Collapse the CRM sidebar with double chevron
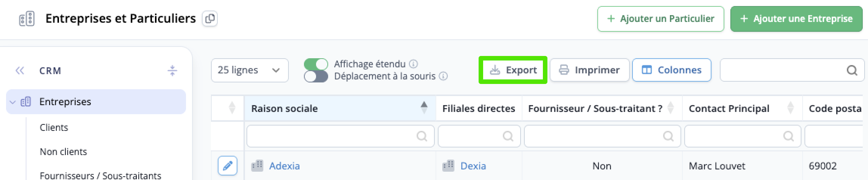Viewport: 868px width, 180px height. click(x=20, y=71)
